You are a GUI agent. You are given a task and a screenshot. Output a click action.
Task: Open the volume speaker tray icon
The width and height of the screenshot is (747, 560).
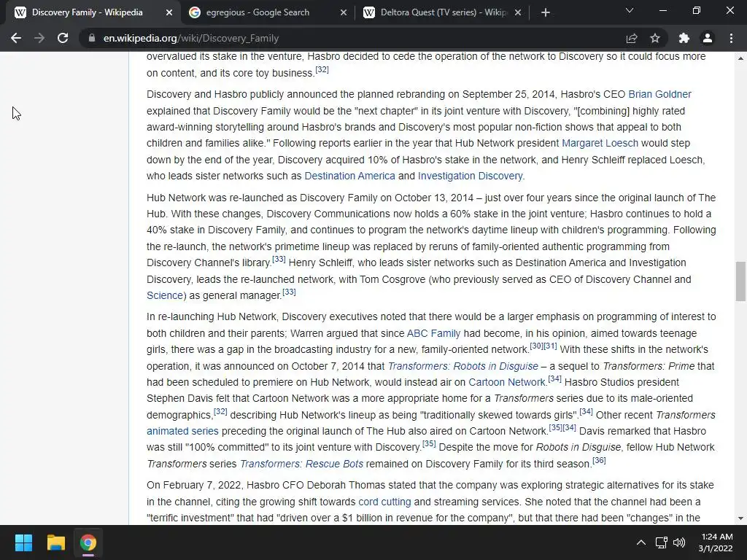679,542
